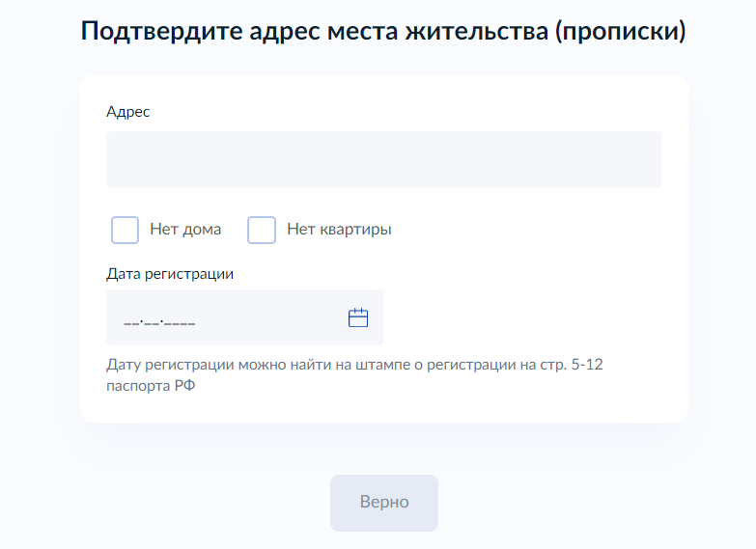Image resolution: width=756 pixels, height=549 pixels.
Task: Click the "Дата регистрации" field label
Action: 170,274
